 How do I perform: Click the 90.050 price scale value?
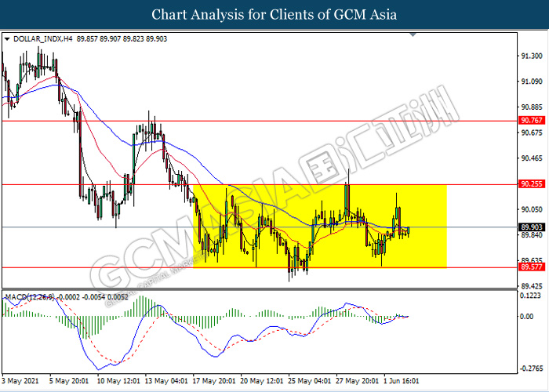click(532, 209)
